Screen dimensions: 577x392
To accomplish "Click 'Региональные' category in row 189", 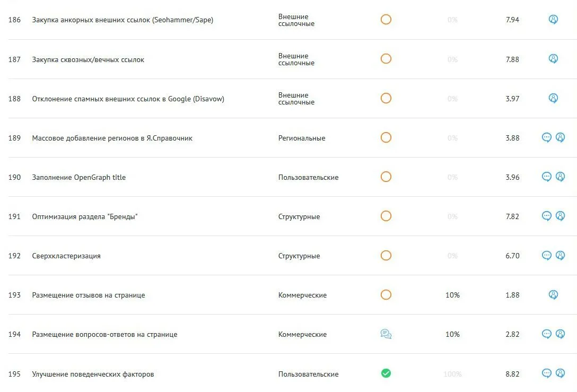I will pyautogui.click(x=302, y=138).
